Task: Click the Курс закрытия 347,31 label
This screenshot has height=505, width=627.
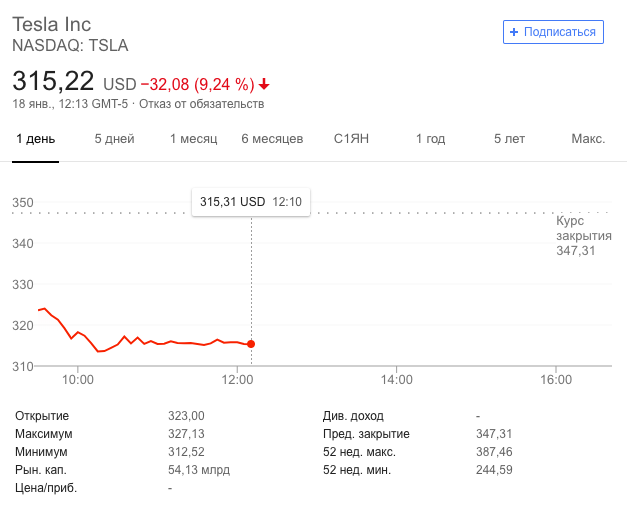Action: pyautogui.click(x=583, y=235)
